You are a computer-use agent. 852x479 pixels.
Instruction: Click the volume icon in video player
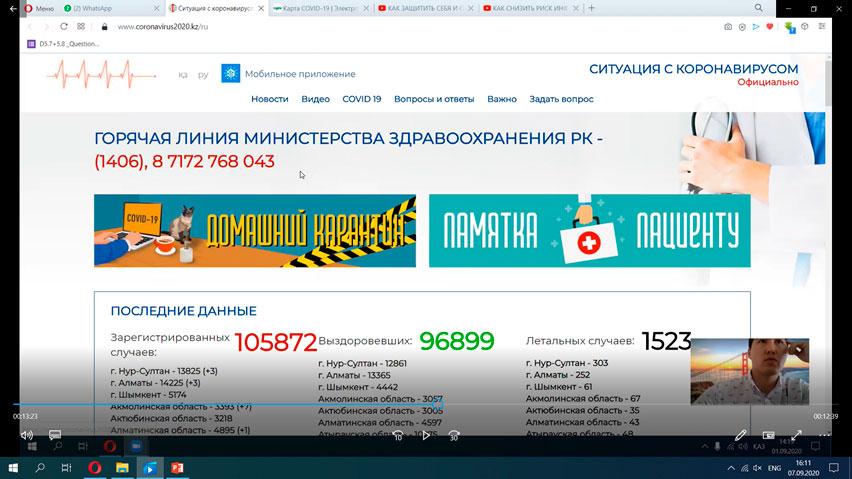coord(27,435)
